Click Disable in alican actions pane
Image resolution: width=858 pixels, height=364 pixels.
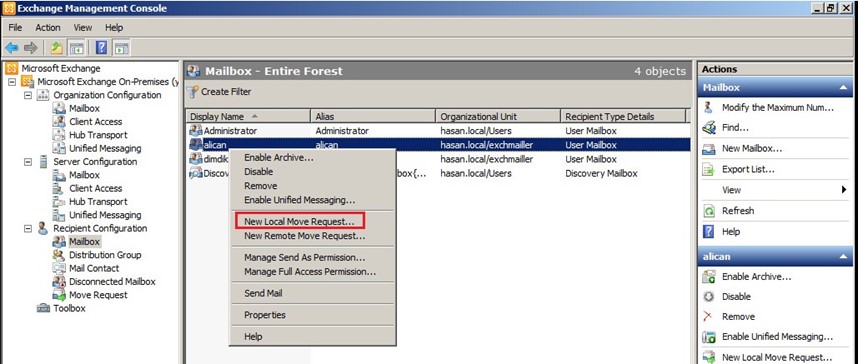pos(736,297)
